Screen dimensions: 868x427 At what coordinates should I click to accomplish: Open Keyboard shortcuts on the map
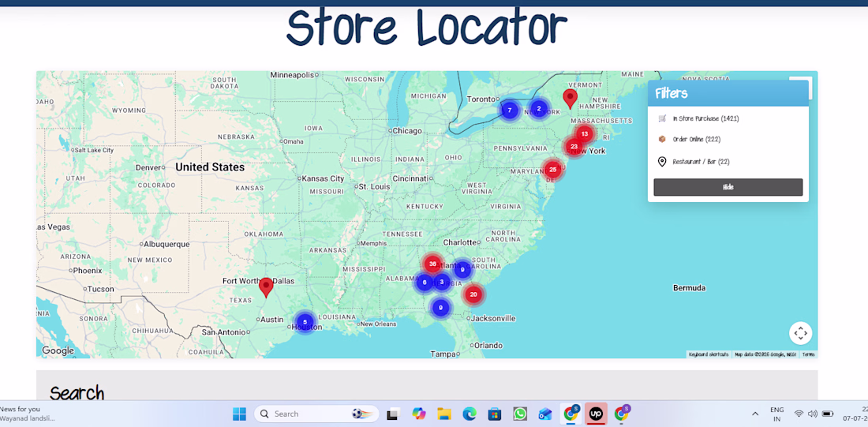pos(709,354)
